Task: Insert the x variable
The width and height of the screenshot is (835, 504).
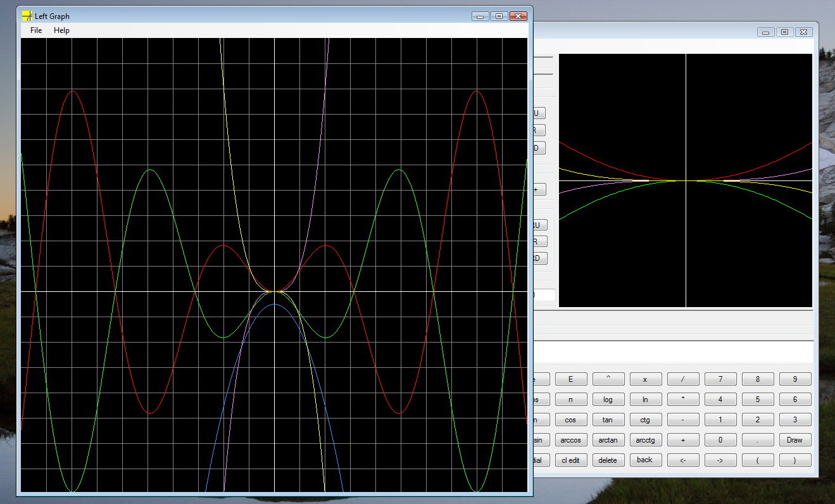Action: [645, 379]
